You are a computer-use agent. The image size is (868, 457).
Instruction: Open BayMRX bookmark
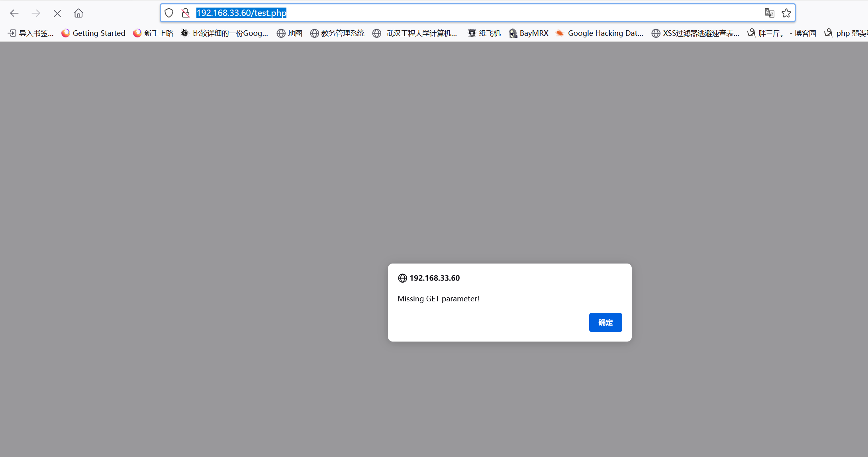(x=529, y=33)
